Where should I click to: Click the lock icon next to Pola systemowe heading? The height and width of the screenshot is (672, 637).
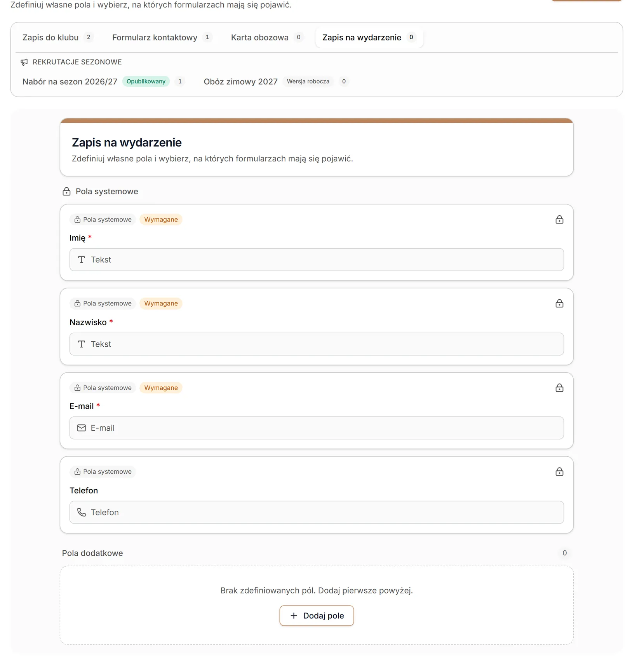pos(67,192)
